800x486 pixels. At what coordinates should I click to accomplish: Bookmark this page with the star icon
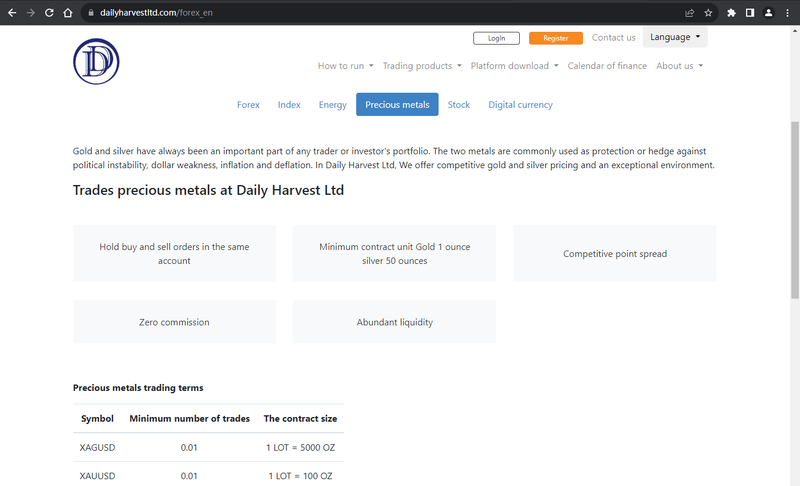tap(708, 13)
